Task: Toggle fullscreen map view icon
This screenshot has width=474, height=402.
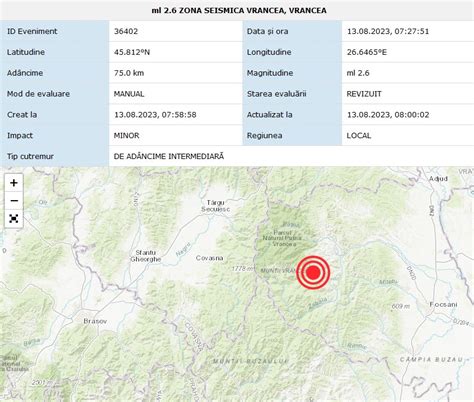Action: click(14, 219)
